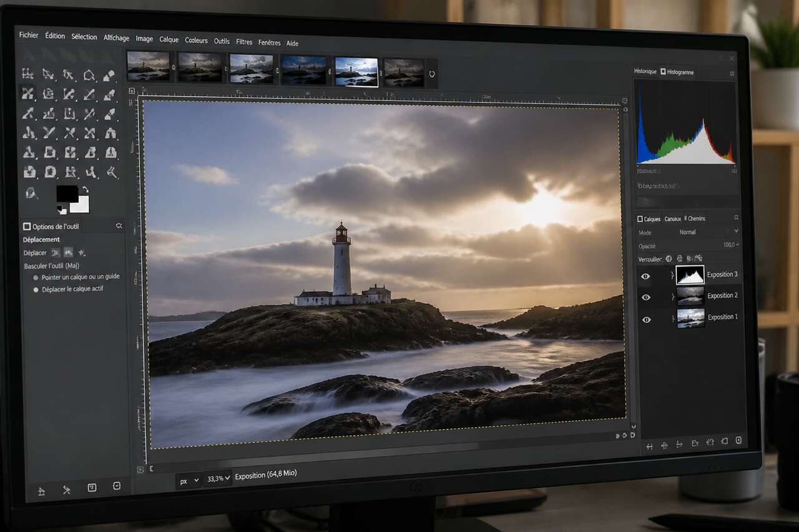Select the Exposition 2 layer thumbnail
799x532 pixels.
point(690,296)
